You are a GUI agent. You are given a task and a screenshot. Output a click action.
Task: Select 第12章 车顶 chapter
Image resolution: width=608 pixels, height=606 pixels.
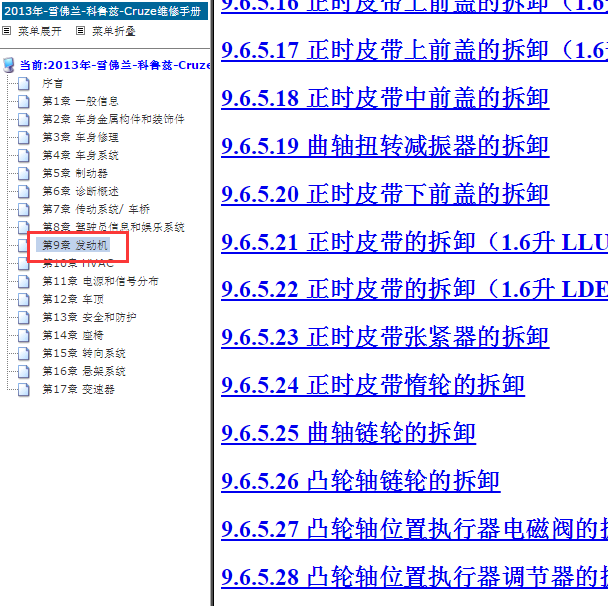click(73, 299)
